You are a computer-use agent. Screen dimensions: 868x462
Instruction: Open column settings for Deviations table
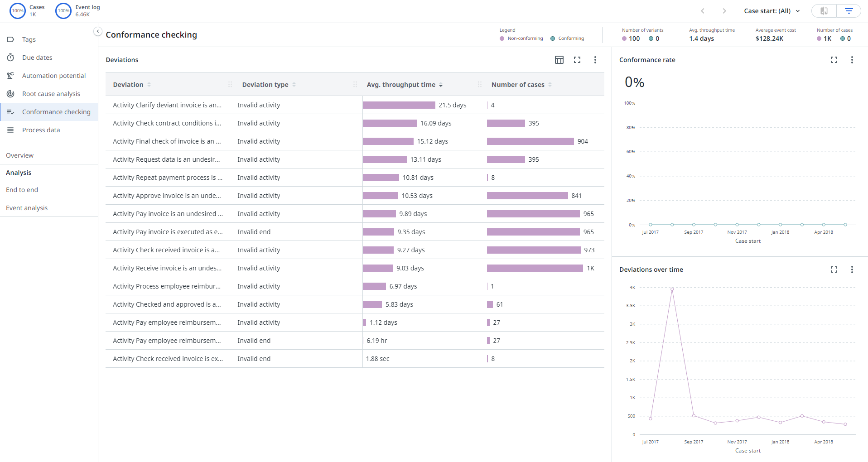pos(559,60)
